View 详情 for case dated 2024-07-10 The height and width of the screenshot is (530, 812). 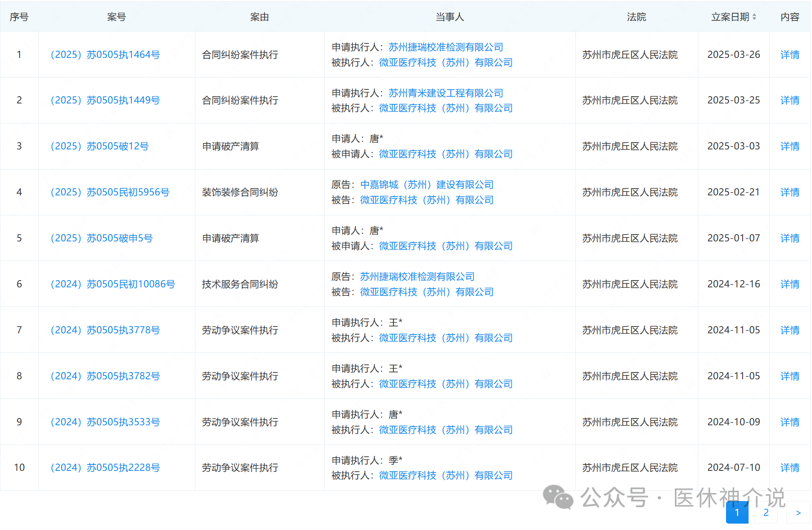pos(790,467)
